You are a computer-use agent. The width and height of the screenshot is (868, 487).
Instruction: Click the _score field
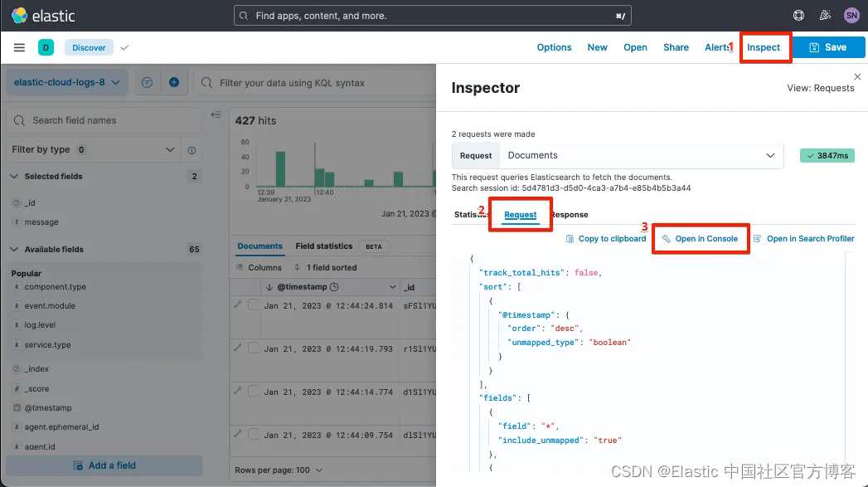tap(36, 389)
